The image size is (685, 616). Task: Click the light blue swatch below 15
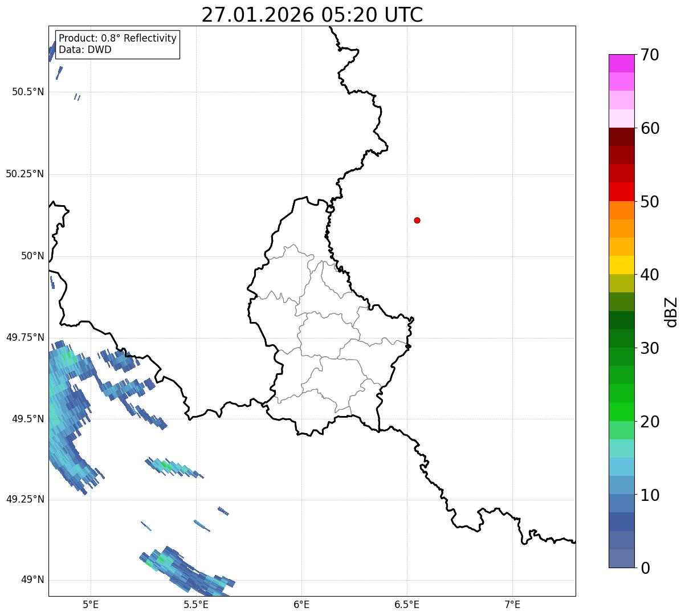pyautogui.click(x=621, y=467)
